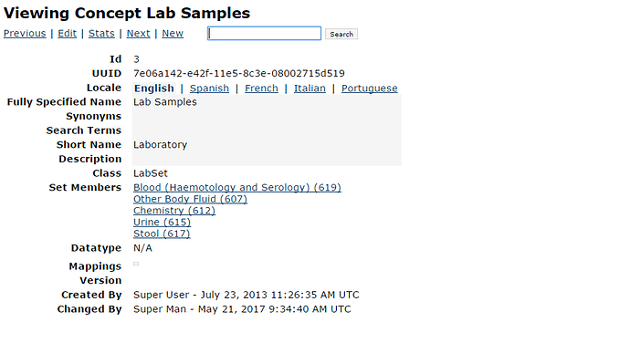The image size is (630, 364).
Task: Select the English locale tab
Action: pos(154,88)
